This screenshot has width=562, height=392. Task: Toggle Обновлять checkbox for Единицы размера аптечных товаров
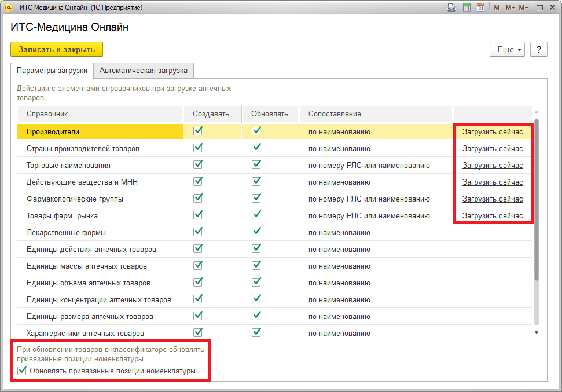point(256,316)
